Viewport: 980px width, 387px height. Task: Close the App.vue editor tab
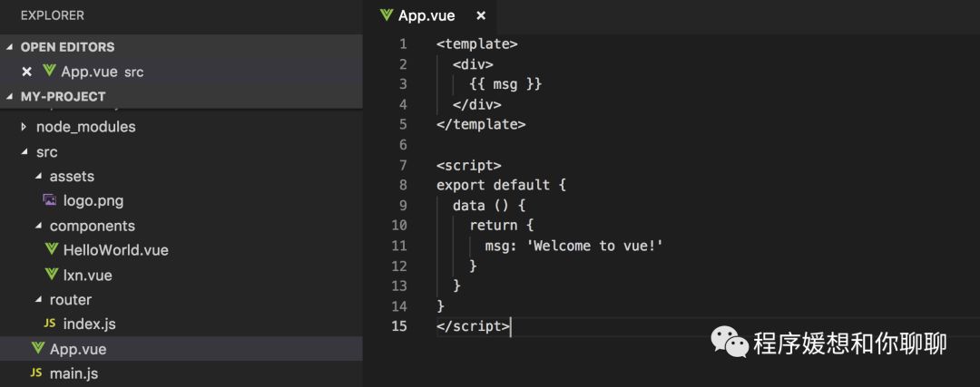481,15
